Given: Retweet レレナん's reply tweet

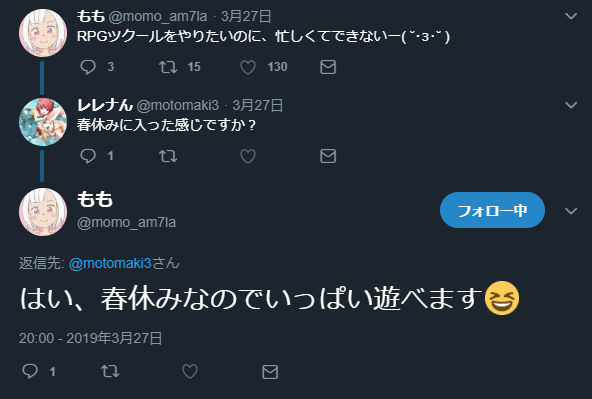Looking at the screenshot, I should (x=168, y=156).
